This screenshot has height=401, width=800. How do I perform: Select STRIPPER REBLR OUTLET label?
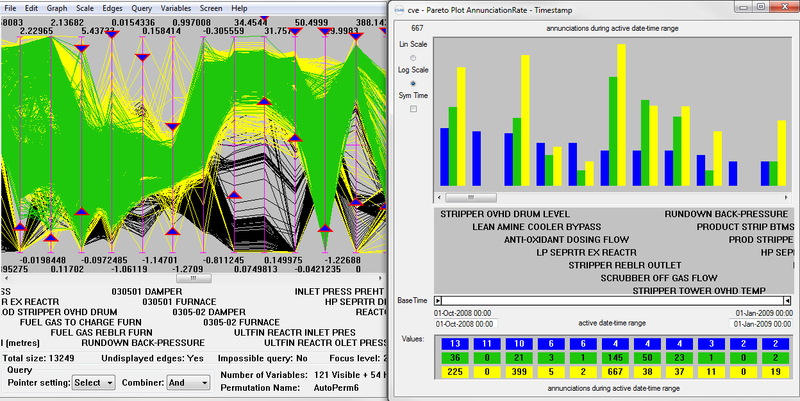(x=625, y=265)
